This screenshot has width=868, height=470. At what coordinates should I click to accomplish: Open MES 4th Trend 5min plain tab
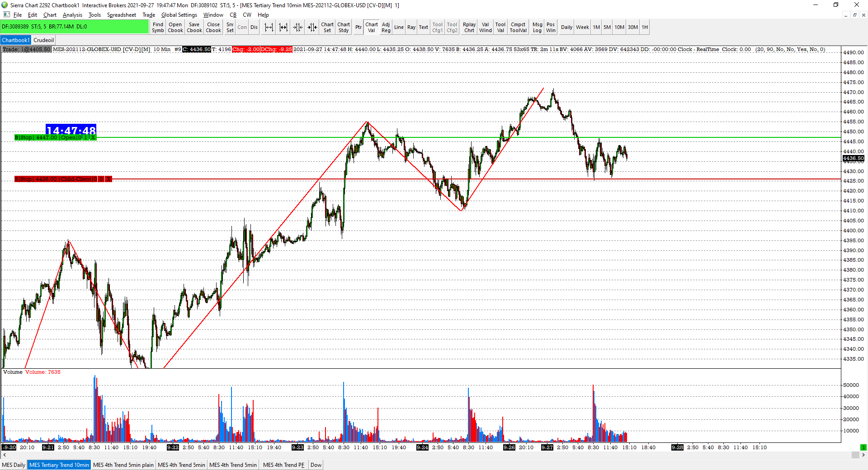pyautogui.click(x=123, y=465)
